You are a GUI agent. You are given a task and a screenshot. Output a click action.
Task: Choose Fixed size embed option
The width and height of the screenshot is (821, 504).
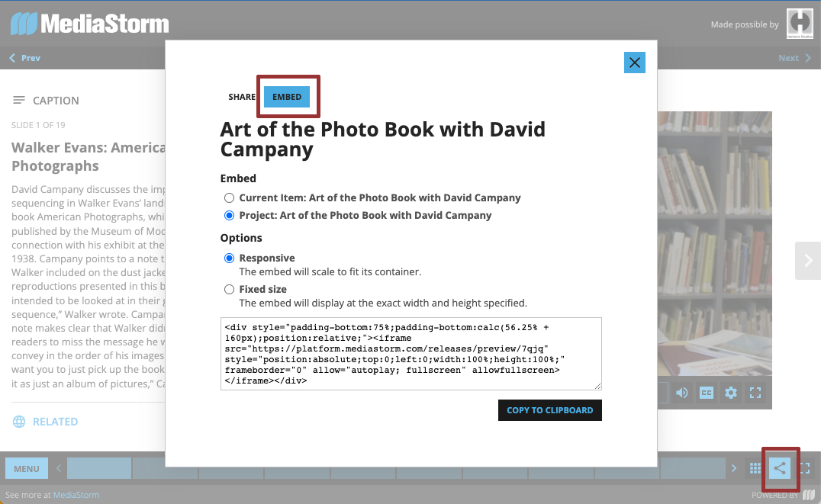pos(229,289)
